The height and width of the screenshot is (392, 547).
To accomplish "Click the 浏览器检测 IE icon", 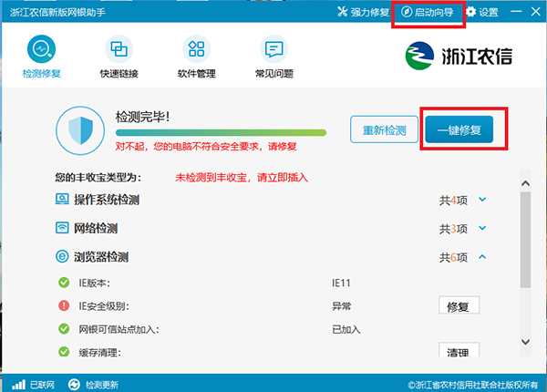I will [x=62, y=257].
